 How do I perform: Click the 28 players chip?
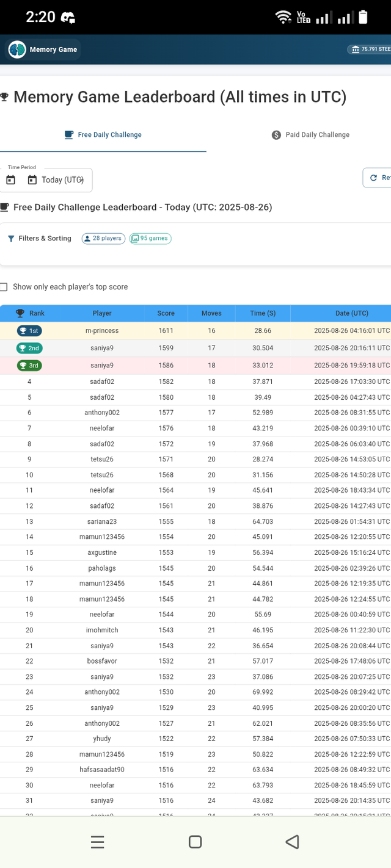[104, 239]
